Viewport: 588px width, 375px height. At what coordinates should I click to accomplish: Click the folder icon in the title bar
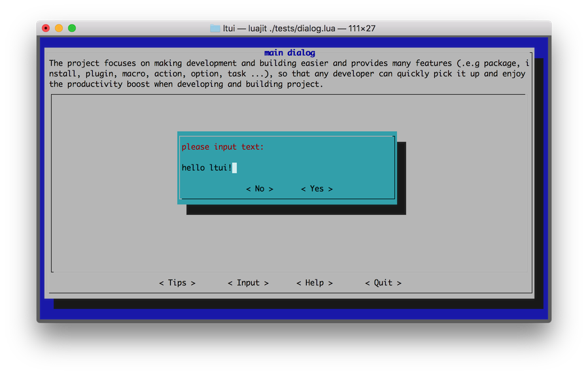pos(215,29)
